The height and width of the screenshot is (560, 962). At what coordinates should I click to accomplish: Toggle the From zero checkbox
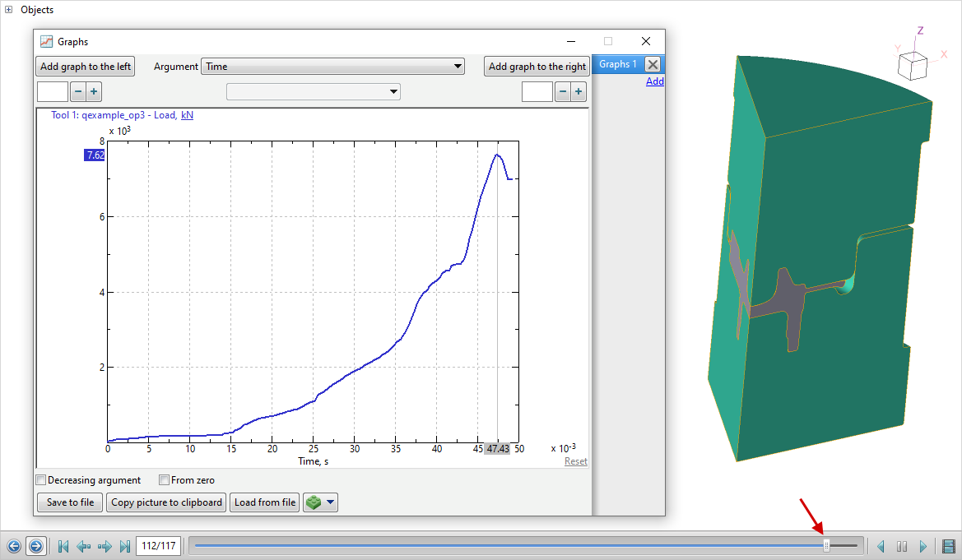[164, 480]
